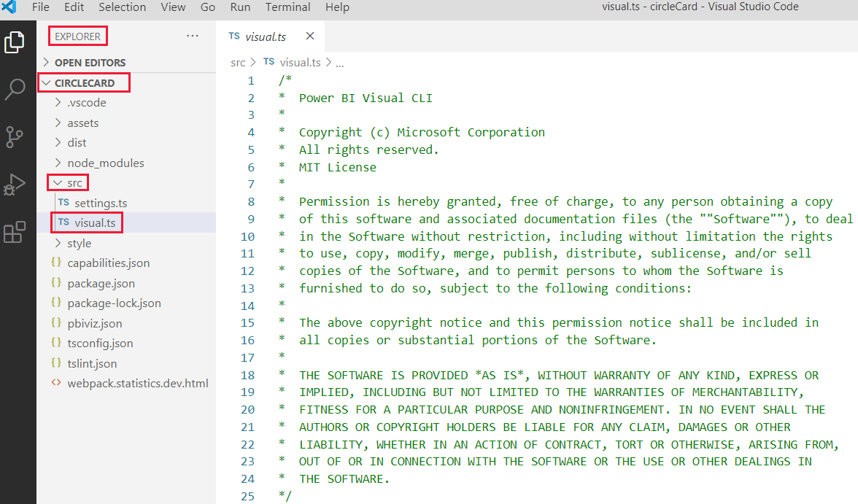Open the Terminal menu
Viewport: 858px width, 504px height.
point(287,7)
